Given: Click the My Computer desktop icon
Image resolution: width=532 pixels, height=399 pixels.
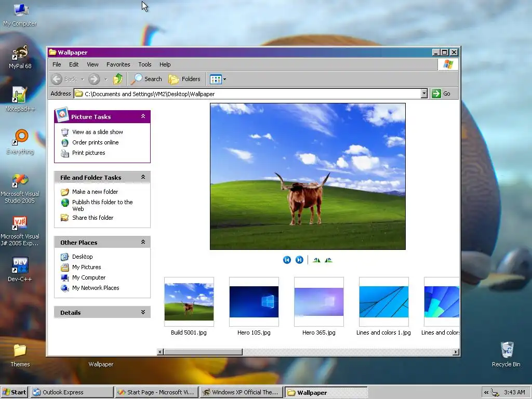Looking at the screenshot, I should 20,15.
